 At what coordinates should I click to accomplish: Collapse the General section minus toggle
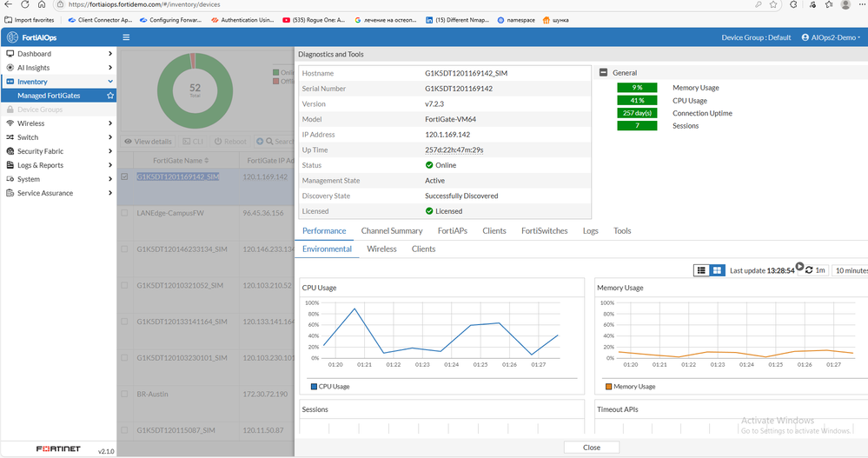click(x=603, y=73)
